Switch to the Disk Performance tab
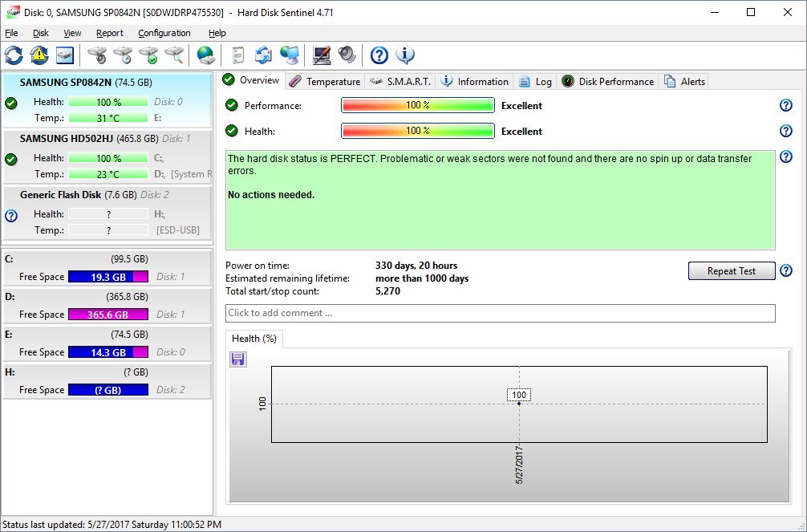This screenshot has height=532, width=807. (608, 81)
